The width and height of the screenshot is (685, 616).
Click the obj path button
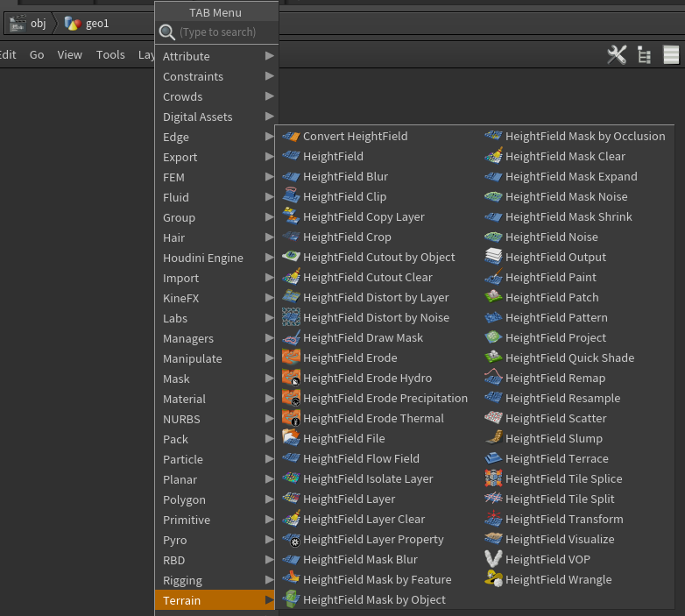click(28, 23)
